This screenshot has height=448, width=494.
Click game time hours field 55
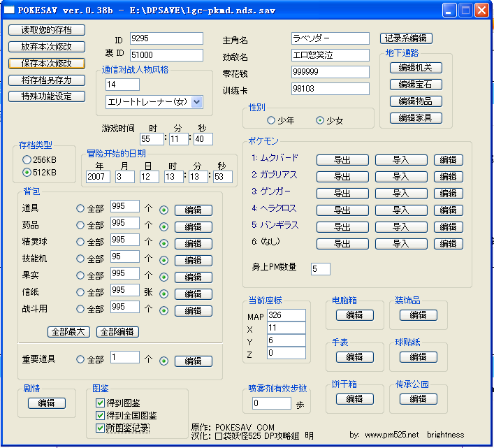coord(152,139)
